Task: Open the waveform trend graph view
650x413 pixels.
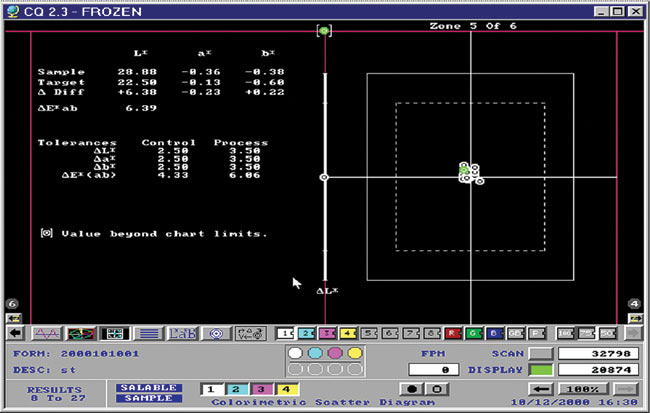Action: [x=47, y=333]
